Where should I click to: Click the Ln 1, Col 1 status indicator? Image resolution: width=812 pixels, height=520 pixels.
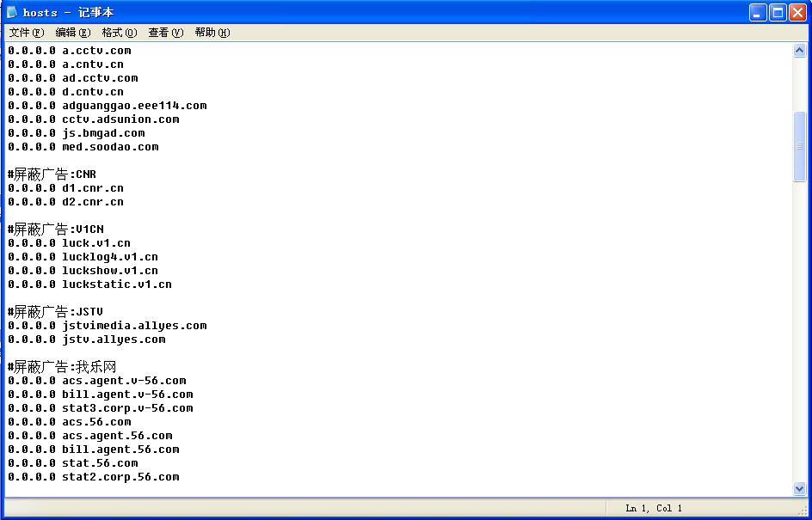[654, 508]
